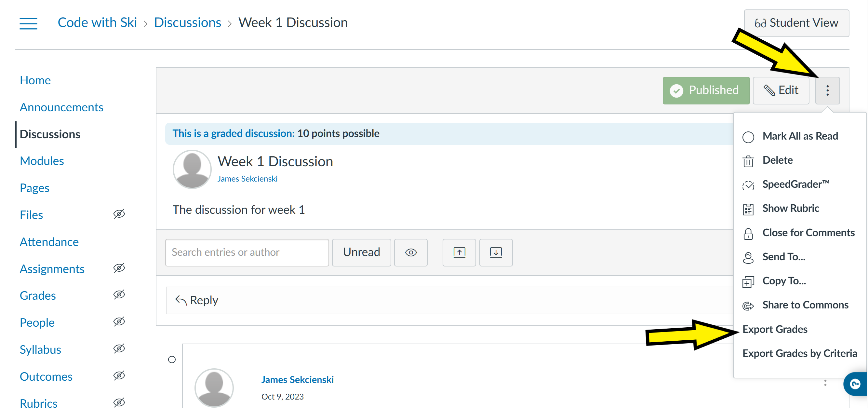The width and height of the screenshot is (868, 408).
Task: Open the three-dot discussion options menu
Action: (x=828, y=90)
